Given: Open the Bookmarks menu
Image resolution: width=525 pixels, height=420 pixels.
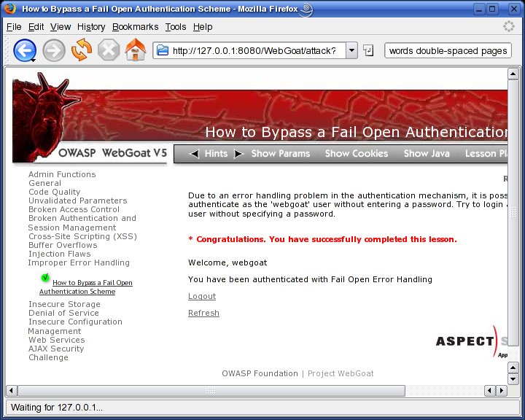Looking at the screenshot, I should (x=135, y=27).
